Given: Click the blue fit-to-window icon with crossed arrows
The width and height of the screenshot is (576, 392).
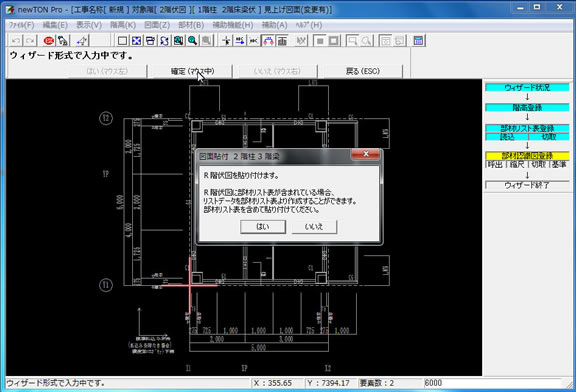Looking at the screenshot, I should point(136,40).
